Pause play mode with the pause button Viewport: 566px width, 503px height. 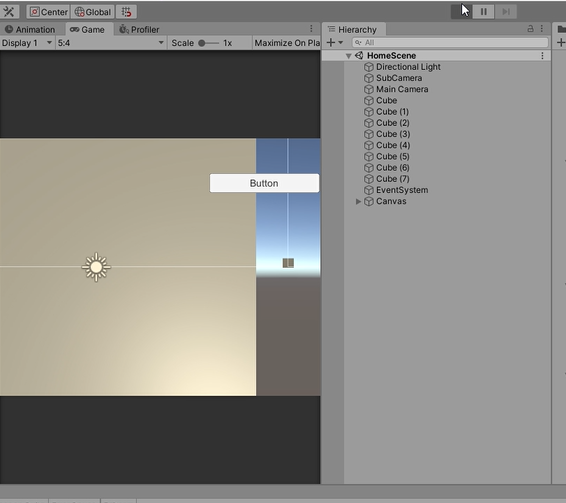(x=484, y=12)
